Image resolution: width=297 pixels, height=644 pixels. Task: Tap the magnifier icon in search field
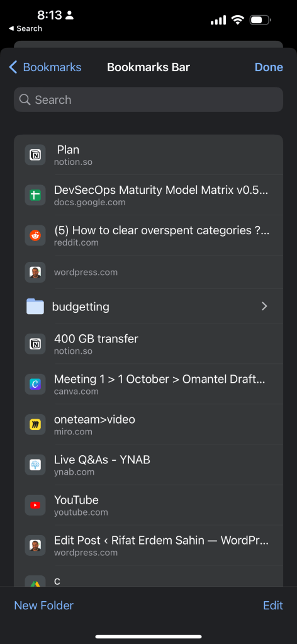(x=25, y=99)
